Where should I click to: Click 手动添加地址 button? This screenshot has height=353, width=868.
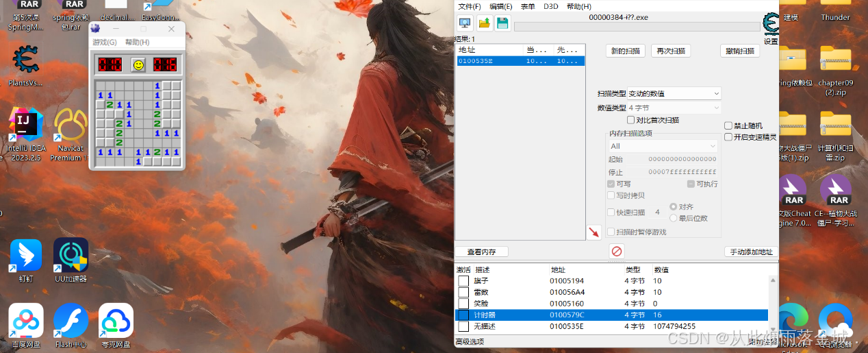coord(751,252)
